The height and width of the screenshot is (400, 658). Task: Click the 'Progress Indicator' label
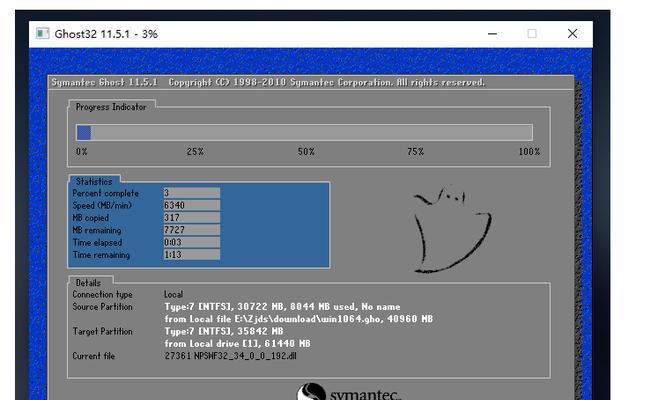(x=111, y=107)
